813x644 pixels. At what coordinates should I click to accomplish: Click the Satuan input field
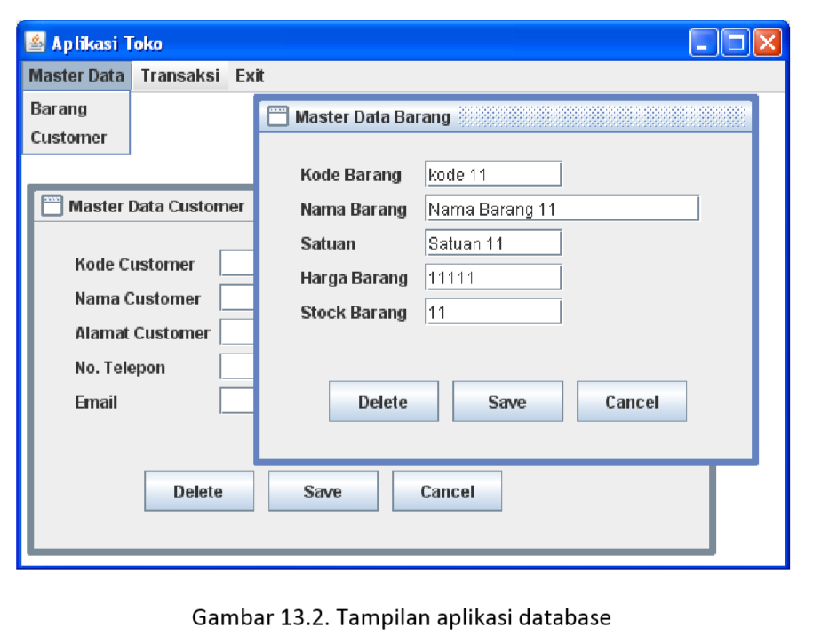[x=492, y=242]
